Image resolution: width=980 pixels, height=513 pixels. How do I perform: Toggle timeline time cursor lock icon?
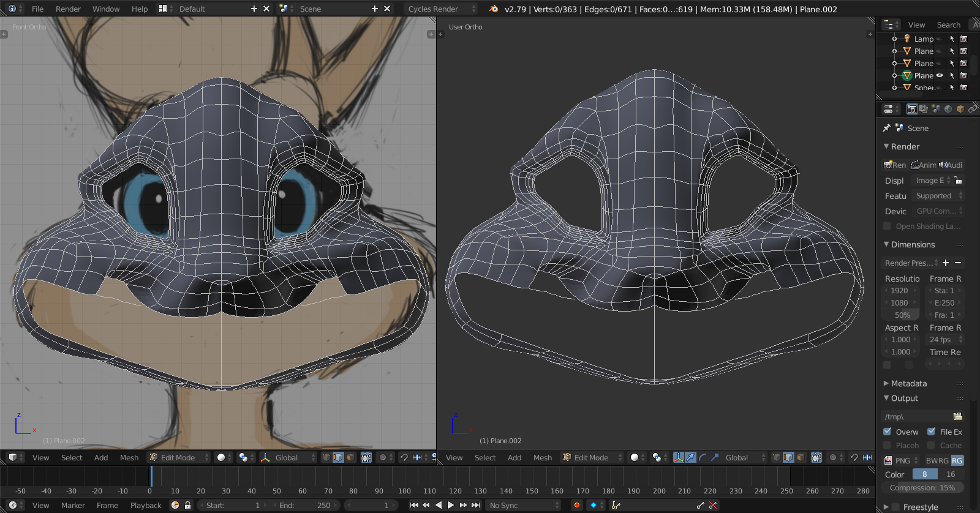click(x=187, y=505)
